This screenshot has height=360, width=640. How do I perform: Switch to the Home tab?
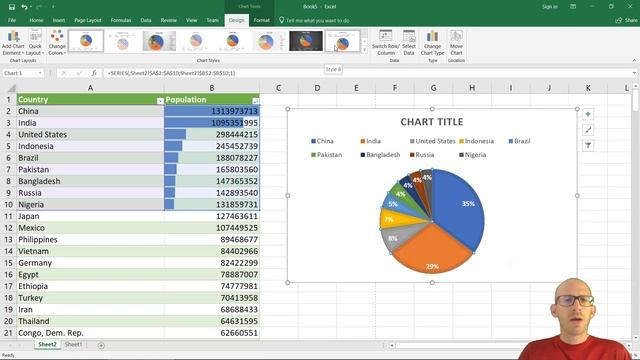pos(36,20)
